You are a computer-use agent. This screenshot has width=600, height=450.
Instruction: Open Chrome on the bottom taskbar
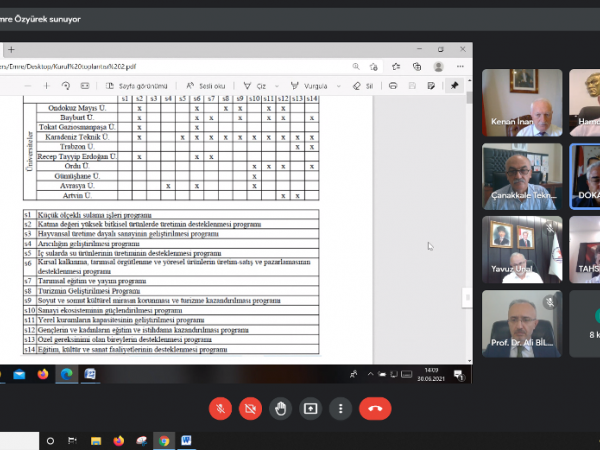(x=164, y=441)
